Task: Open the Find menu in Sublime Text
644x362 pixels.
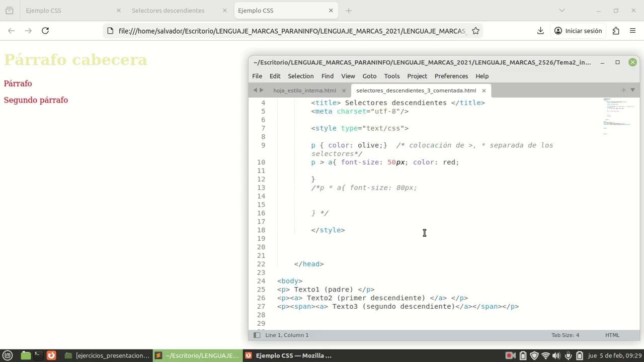Action: [328, 76]
